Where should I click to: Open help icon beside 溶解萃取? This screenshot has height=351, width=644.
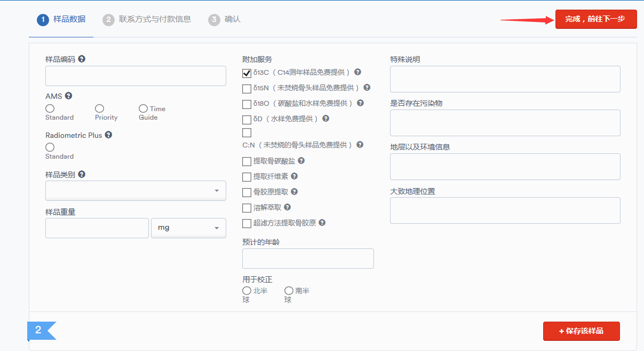pyautogui.click(x=287, y=207)
